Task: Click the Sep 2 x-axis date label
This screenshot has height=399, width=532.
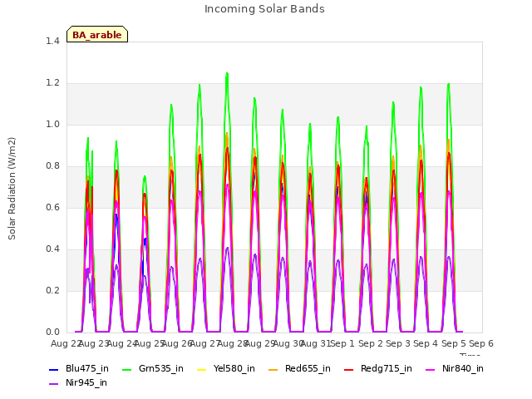Action: coord(371,343)
